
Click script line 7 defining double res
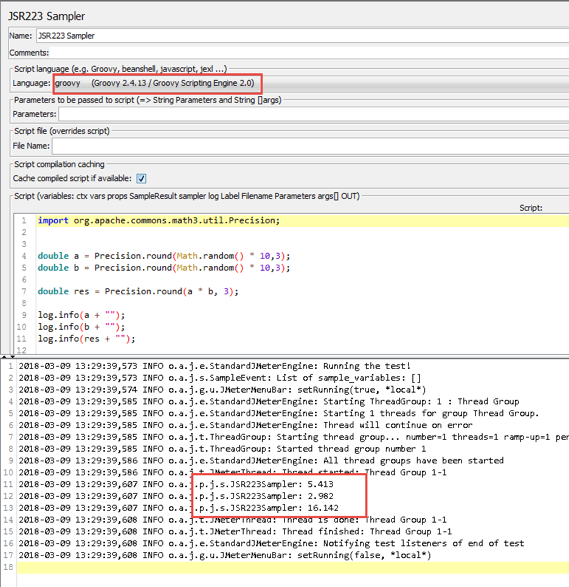click(138, 292)
